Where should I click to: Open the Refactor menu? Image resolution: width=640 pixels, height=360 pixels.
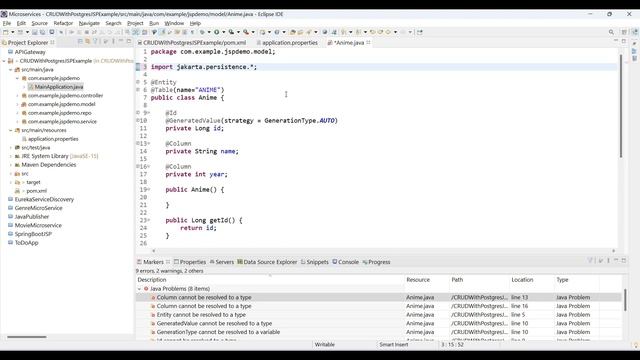point(63,23)
